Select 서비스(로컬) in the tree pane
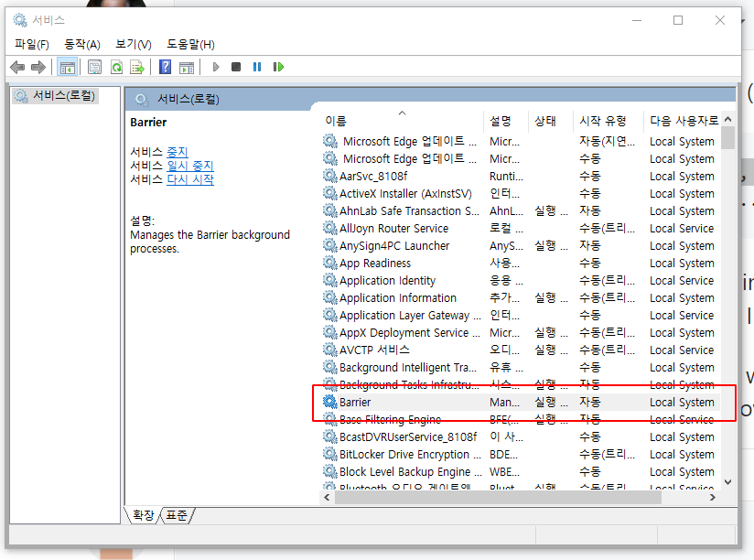This screenshot has width=754, height=560. click(55, 96)
